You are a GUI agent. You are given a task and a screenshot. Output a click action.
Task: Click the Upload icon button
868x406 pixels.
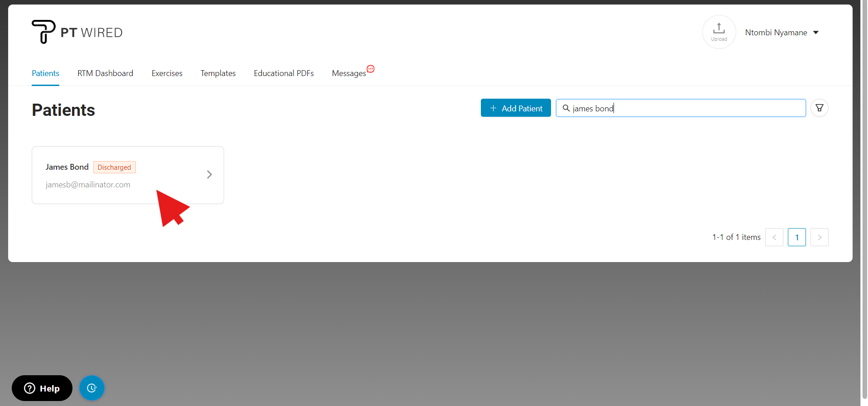(x=719, y=32)
